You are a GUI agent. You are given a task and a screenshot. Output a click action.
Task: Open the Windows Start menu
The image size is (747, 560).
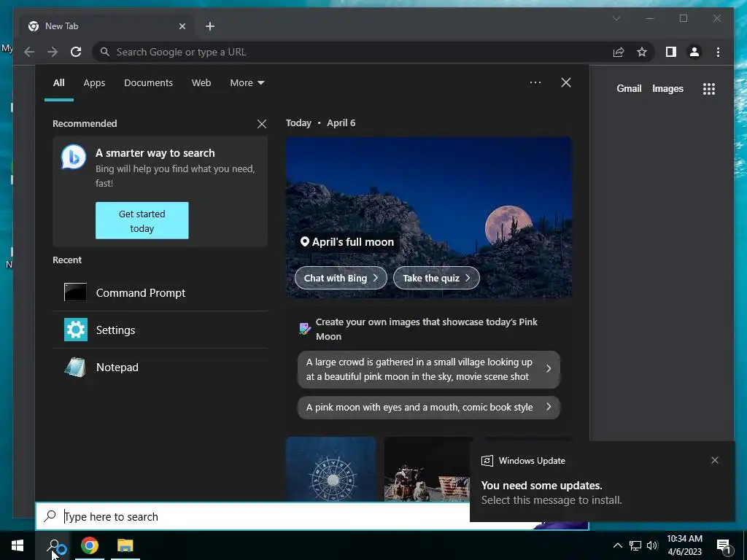click(18, 545)
